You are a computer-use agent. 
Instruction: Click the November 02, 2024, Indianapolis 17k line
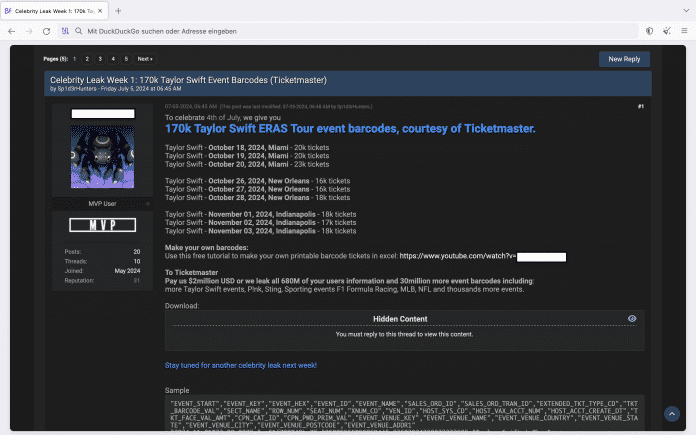[261, 222]
